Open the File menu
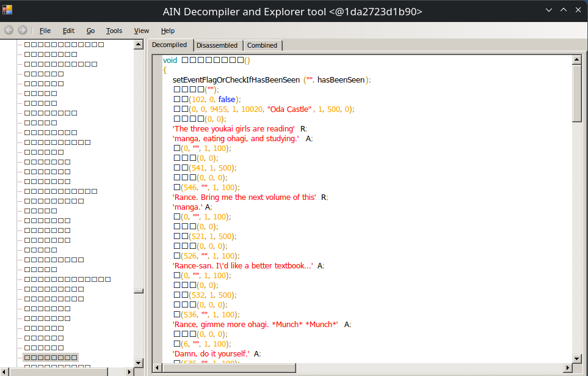The height and width of the screenshot is (376, 588). tap(45, 31)
